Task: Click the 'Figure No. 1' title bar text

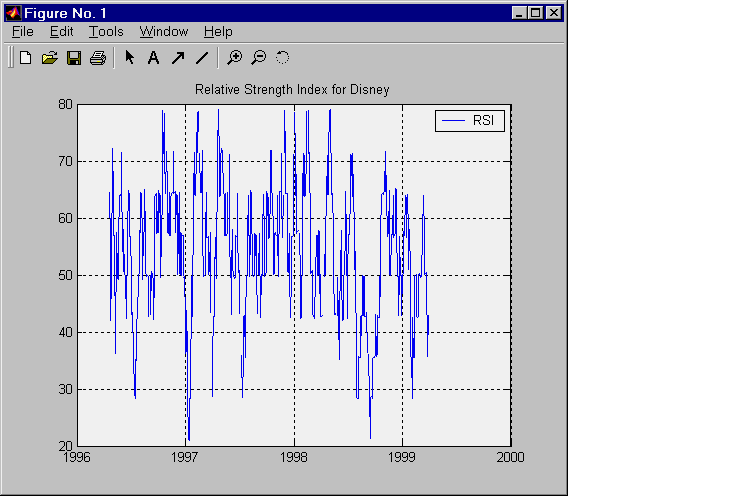Action: click(x=65, y=13)
